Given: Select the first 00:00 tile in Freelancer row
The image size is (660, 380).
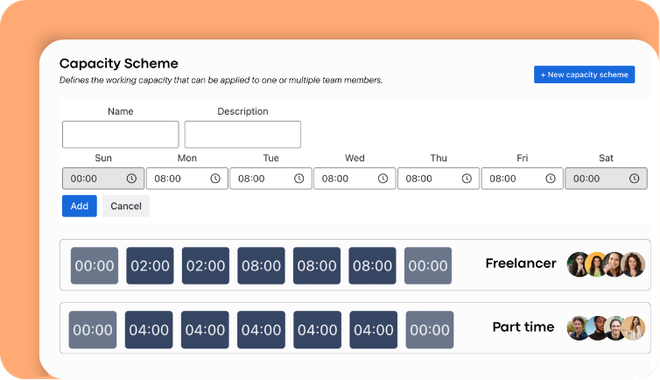Looking at the screenshot, I should coord(94,266).
